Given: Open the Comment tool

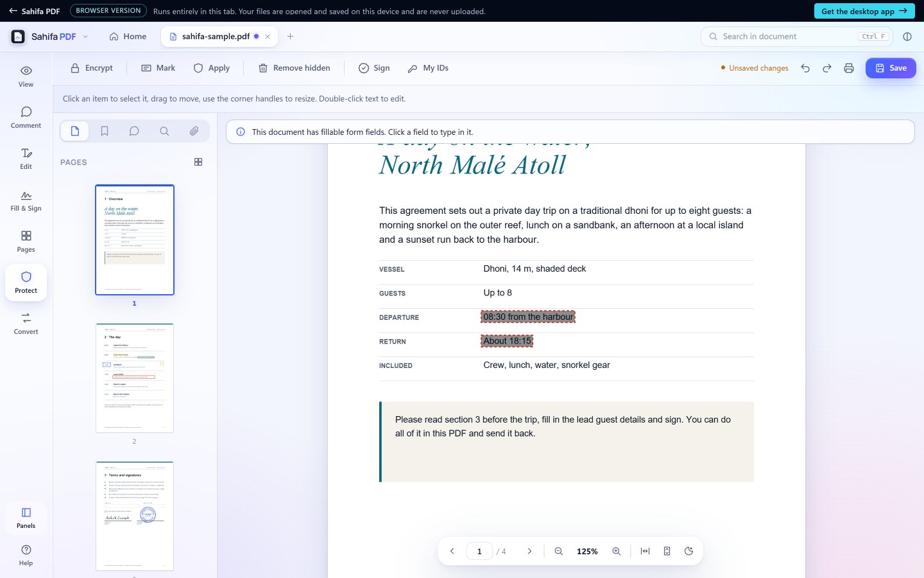Looking at the screenshot, I should coord(26,117).
